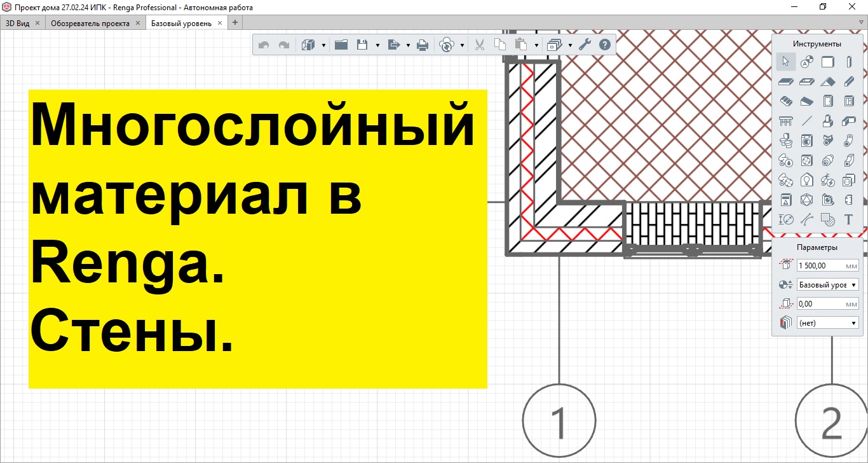868x463 pixels.
Task: Select the Distribution board tool
Action: [x=786, y=200]
